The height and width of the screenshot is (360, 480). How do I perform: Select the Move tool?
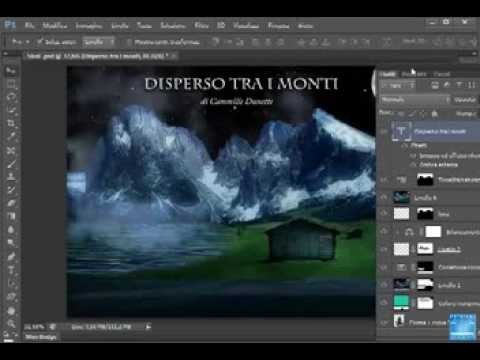tap(11, 70)
